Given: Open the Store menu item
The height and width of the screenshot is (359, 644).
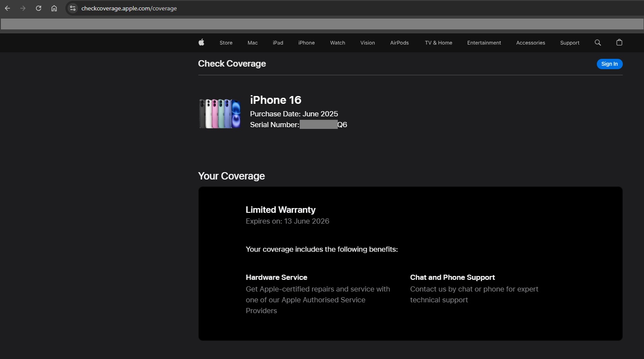Looking at the screenshot, I should pyautogui.click(x=226, y=43).
